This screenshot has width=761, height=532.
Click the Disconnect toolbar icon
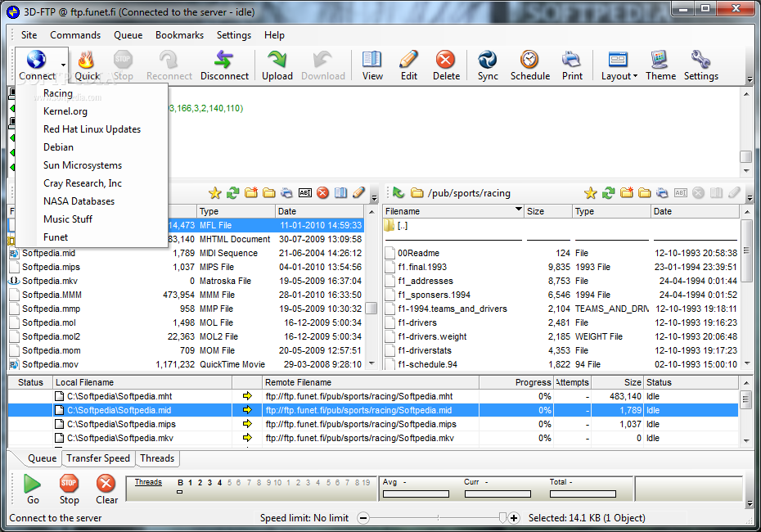coord(223,60)
